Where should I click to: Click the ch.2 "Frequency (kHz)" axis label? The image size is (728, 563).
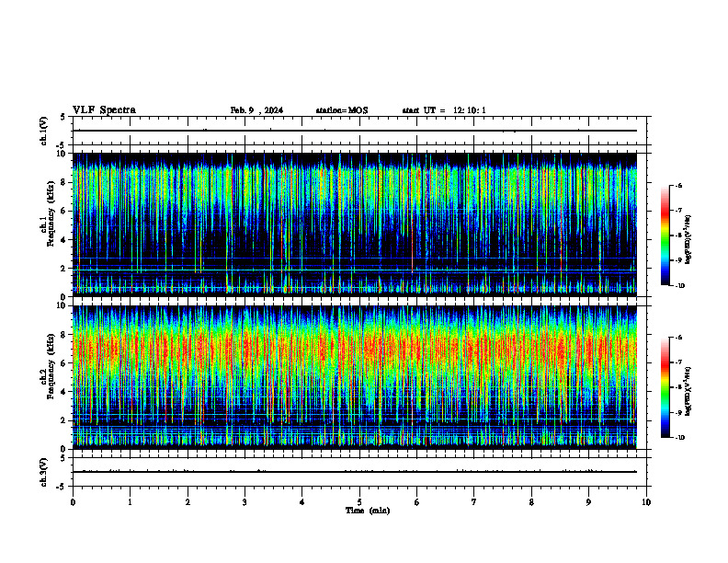coord(51,366)
